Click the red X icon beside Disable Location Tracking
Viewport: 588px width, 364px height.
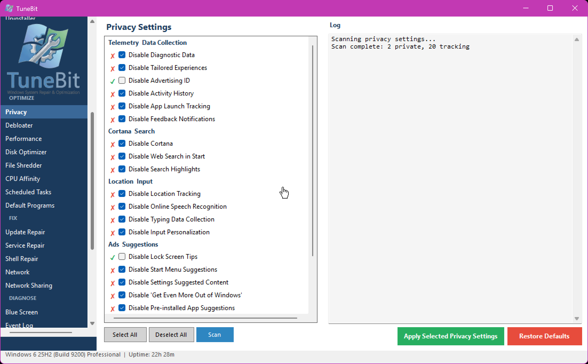click(x=113, y=195)
